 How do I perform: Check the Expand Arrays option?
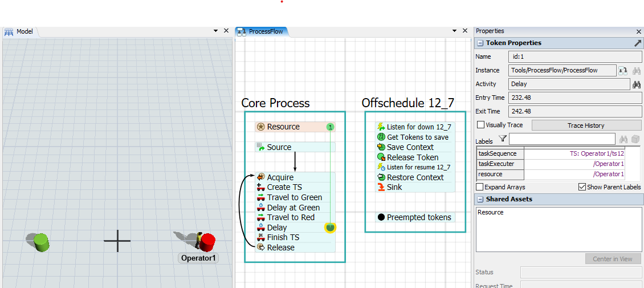480,187
